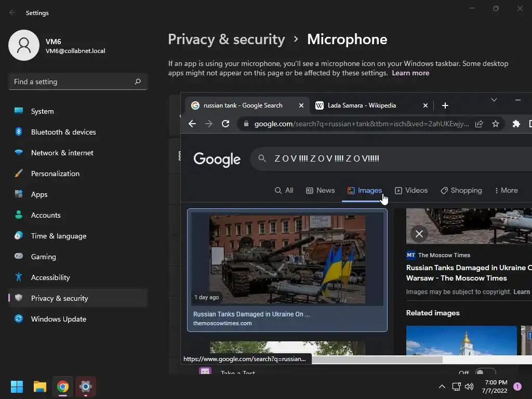Close the Lada Samara Wikipedia tab

(x=425, y=105)
